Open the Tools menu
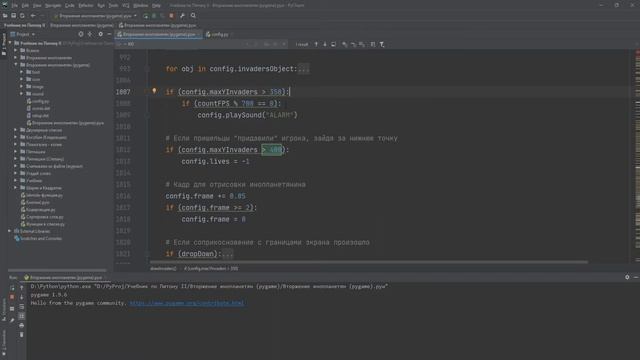The width and height of the screenshot is (640, 360). click(x=113, y=6)
